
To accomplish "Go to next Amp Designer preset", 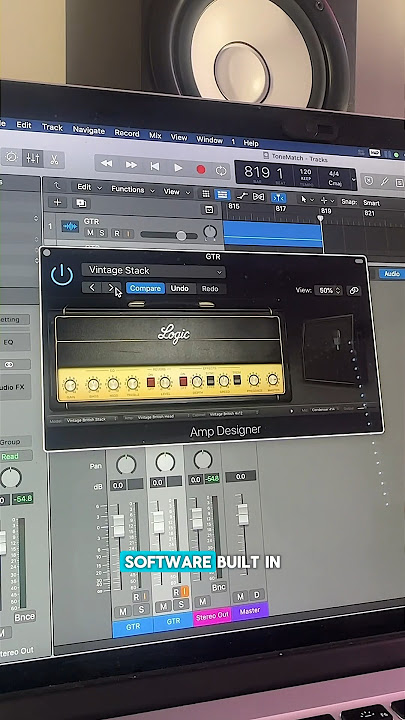I will coord(111,288).
